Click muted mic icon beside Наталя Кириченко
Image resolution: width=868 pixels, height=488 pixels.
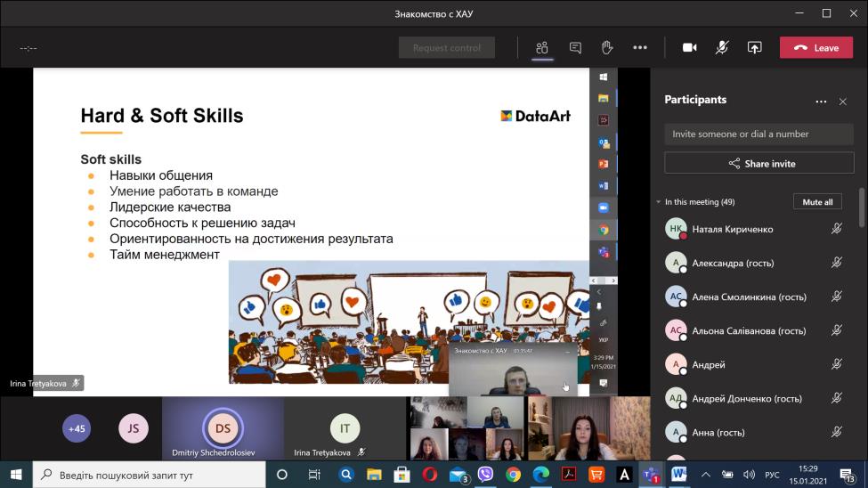pos(836,229)
